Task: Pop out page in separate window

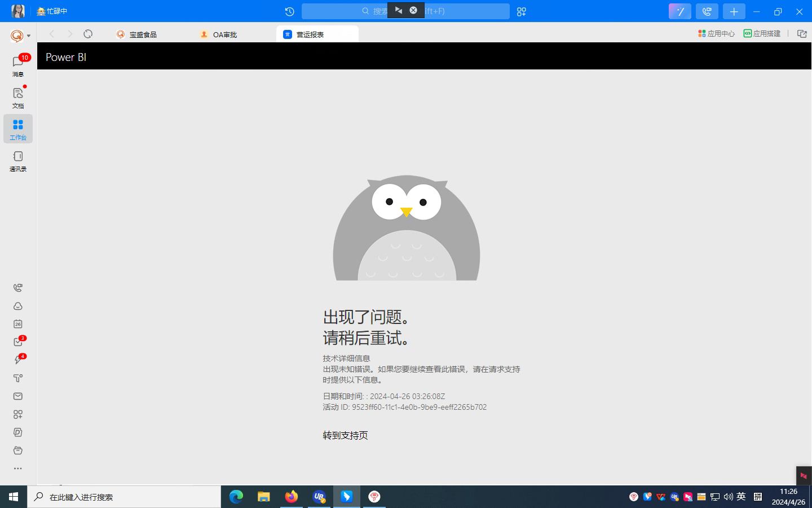Action: pos(802,34)
